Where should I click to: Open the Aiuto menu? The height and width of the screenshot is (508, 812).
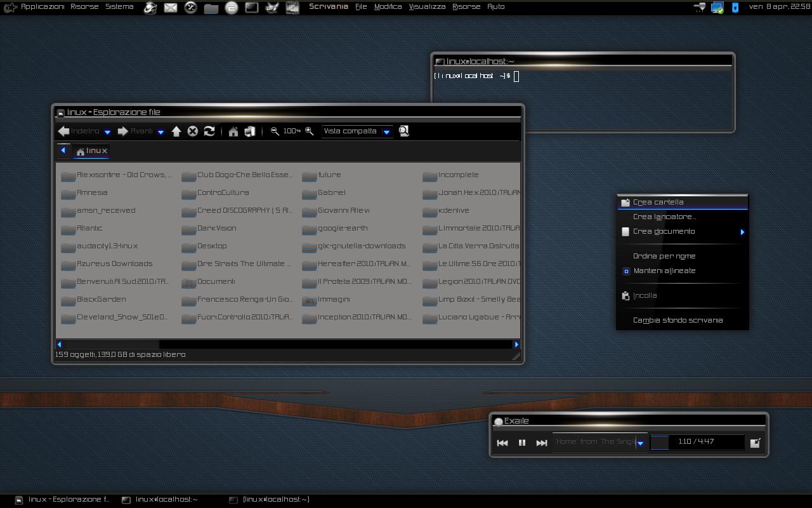tap(495, 6)
